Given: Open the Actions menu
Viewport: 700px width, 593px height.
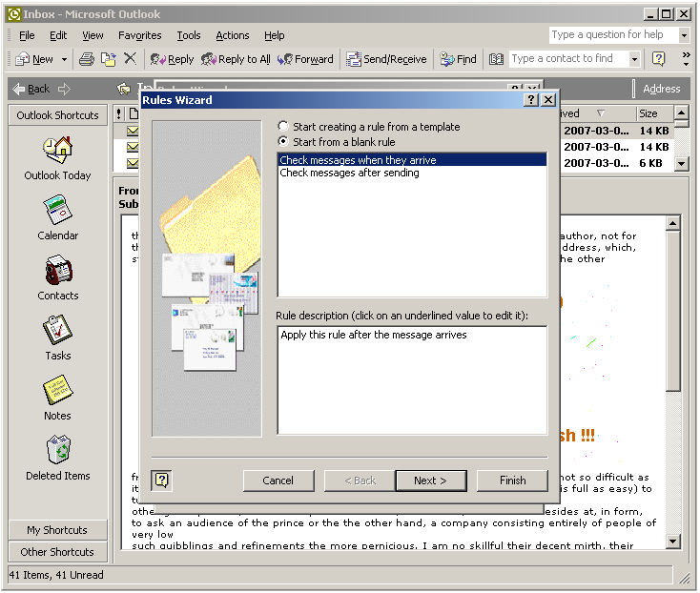Looking at the screenshot, I should pos(233,35).
